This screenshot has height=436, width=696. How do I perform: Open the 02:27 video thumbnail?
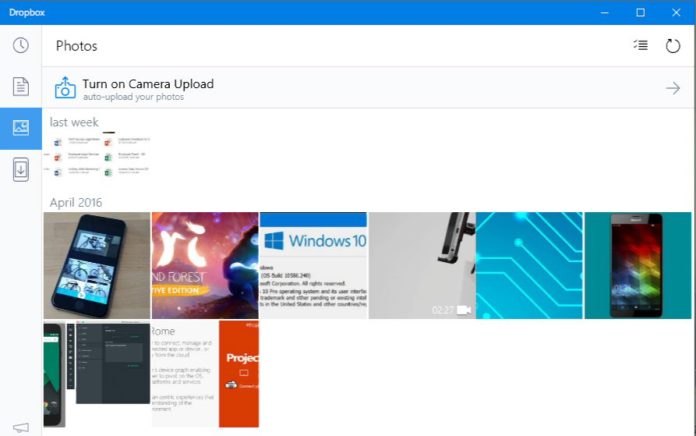pyautogui.click(x=422, y=266)
